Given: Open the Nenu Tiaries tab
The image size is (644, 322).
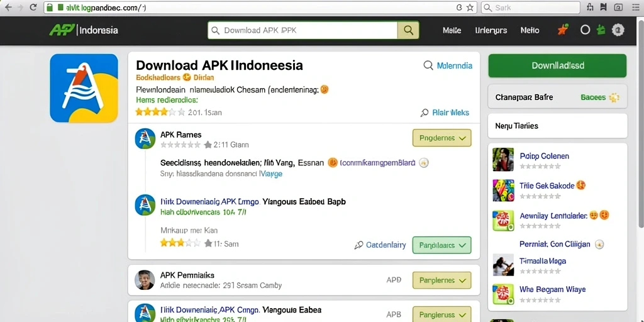Looking at the screenshot, I should pos(557,126).
